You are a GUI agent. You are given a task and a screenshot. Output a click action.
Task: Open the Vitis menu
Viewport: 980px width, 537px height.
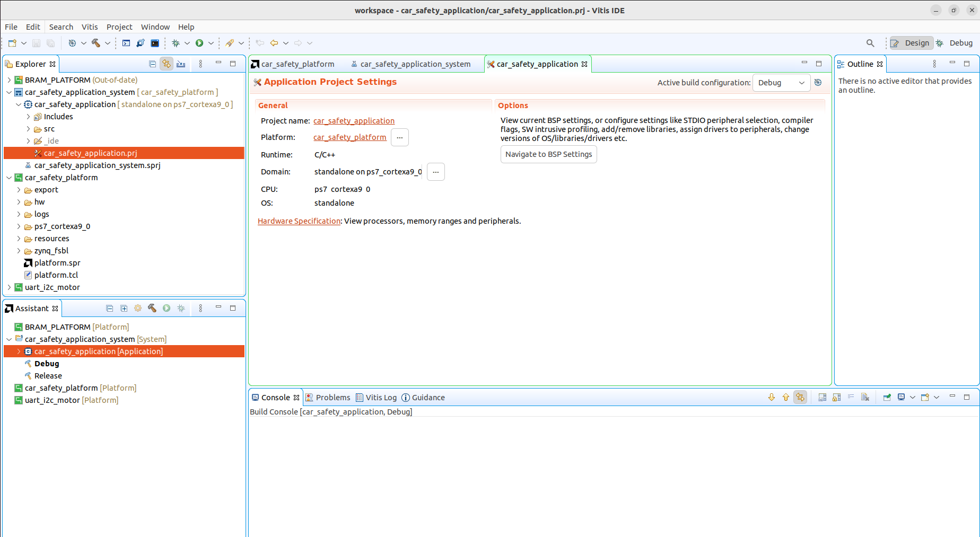[x=90, y=27]
